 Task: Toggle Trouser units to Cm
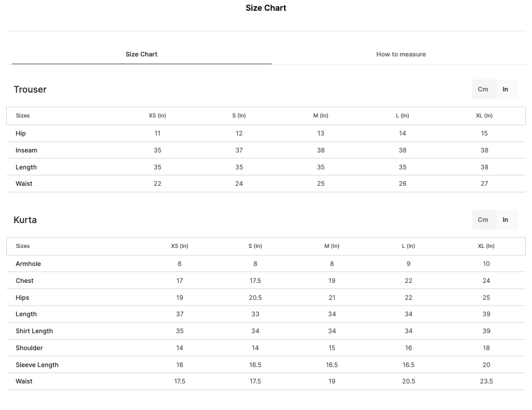[x=483, y=89]
